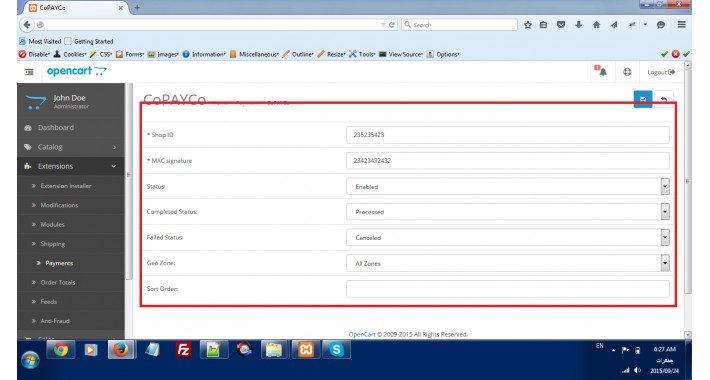Click the Firefox home toolbar icon
This screenshot has height=380, width=710.
(x=596, y=25)
